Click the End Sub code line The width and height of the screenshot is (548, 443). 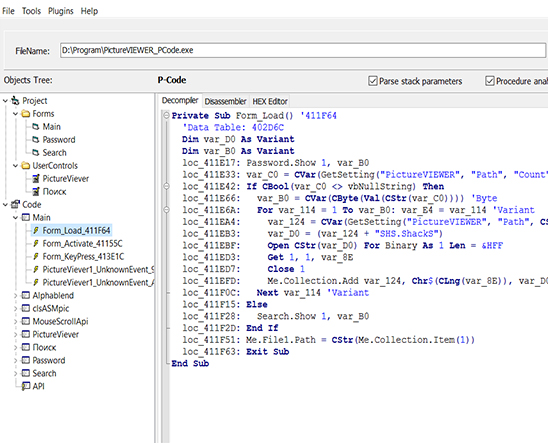click(190, 364)
